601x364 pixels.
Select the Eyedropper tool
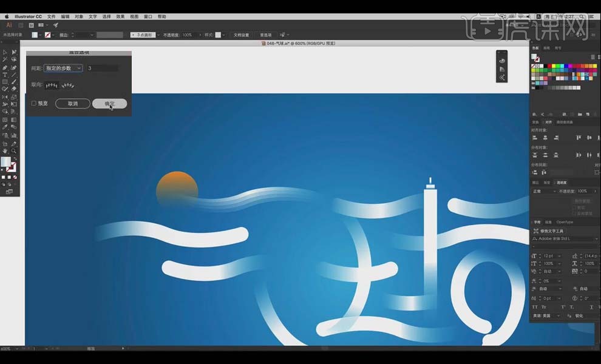5,127
